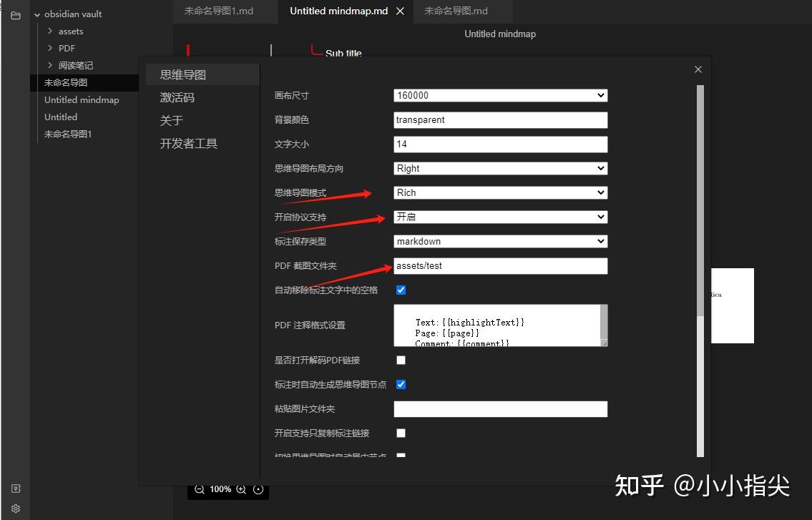Open the 标注保存类型 markdown dropdown
The width and height of the screenshot is (812, 520).
click(x=499, y=241)
